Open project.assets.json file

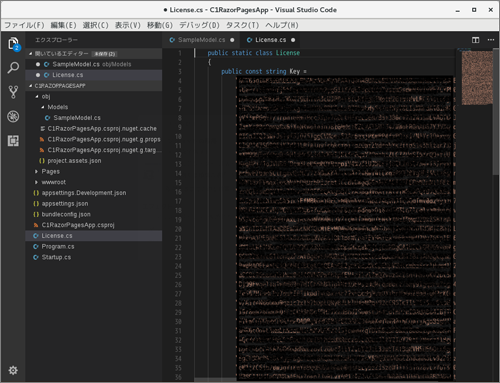pos(94,161)
